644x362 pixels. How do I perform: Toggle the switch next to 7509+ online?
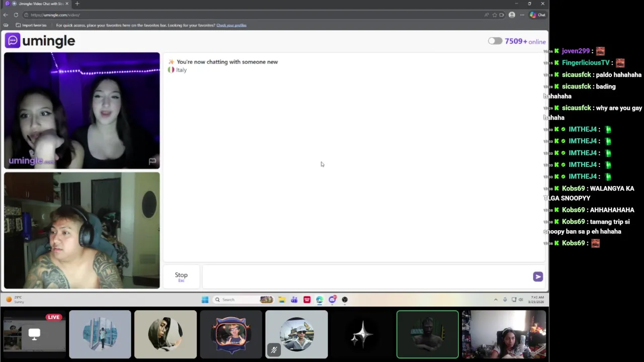click(495, 41)
